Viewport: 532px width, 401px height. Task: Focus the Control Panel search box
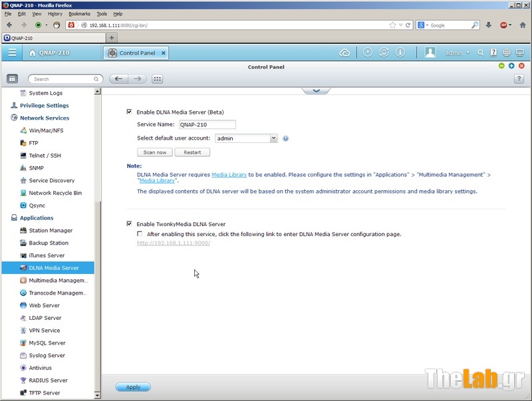65,79
